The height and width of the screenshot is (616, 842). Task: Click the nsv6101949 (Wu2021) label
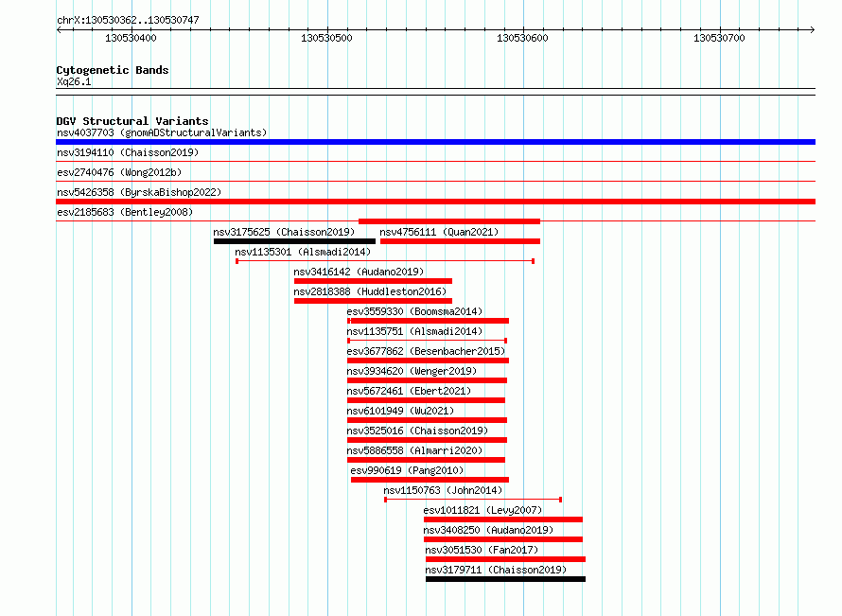pyautogui.click(x=400, y=411)
